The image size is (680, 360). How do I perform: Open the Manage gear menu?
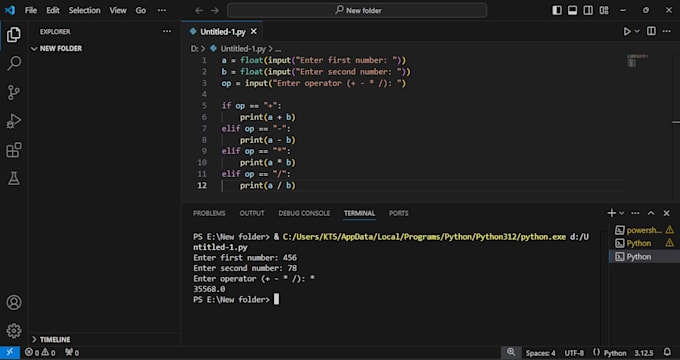(13, 331)
